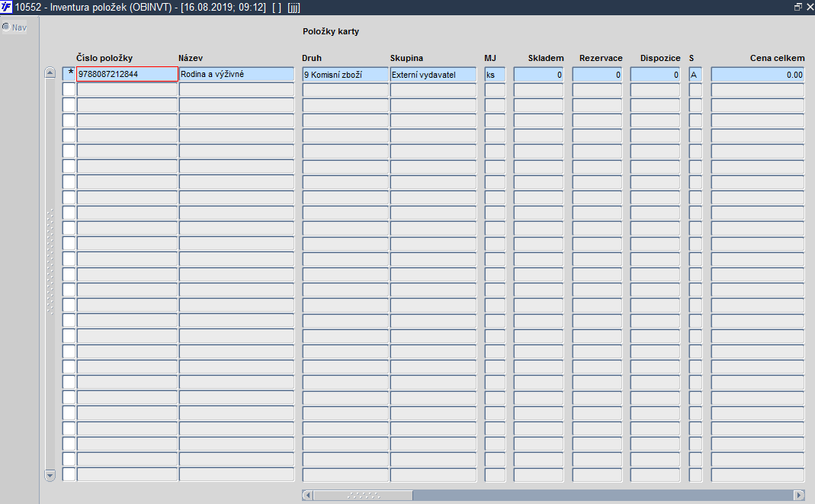Click the horizontal scrollbar thumb

364,495
